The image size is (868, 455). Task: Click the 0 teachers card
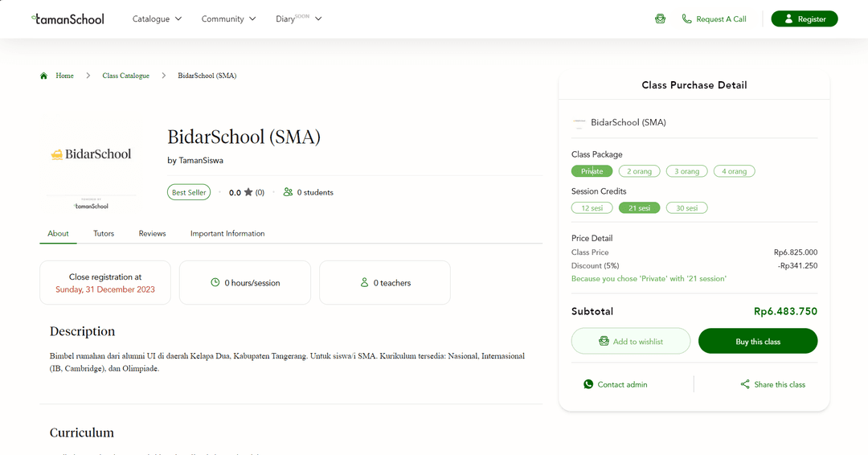point(385,283)
